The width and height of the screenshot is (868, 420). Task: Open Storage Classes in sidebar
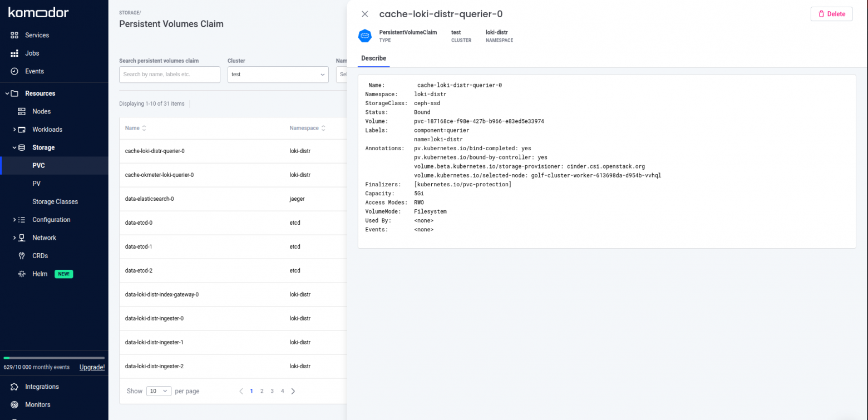tap(55, 201)
